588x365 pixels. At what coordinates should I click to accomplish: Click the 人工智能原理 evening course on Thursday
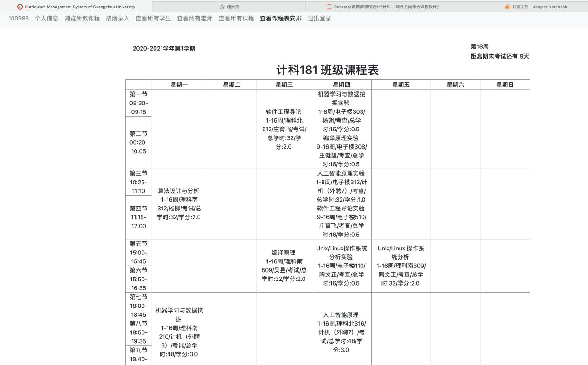click(x=342, y=332)
